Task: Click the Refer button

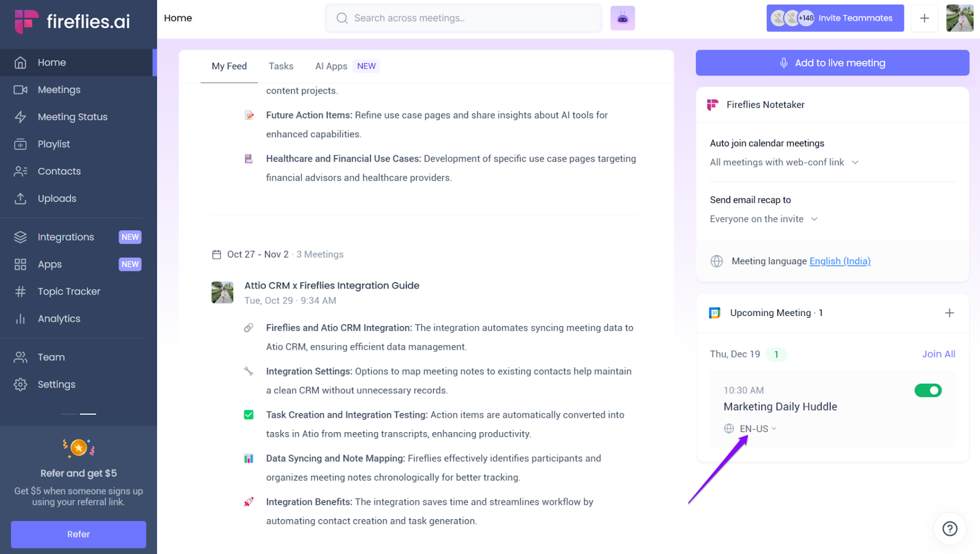Action: click(78, 534)
